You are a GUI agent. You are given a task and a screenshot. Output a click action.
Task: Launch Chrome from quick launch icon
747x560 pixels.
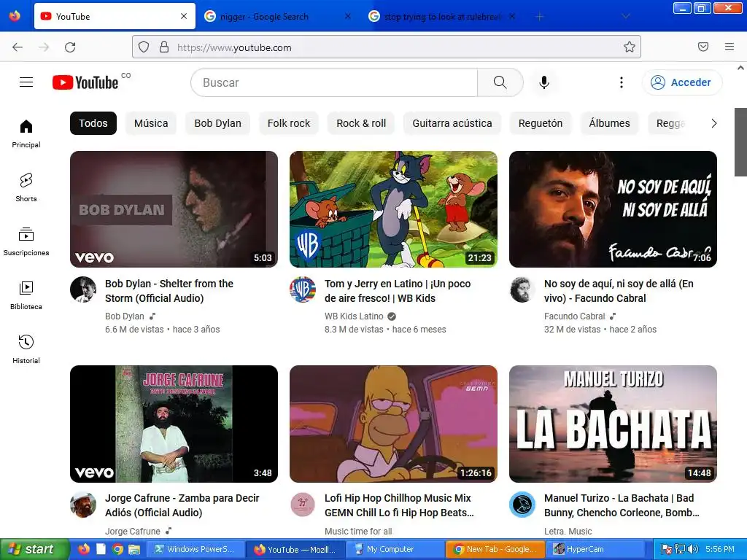coord(117,549)
